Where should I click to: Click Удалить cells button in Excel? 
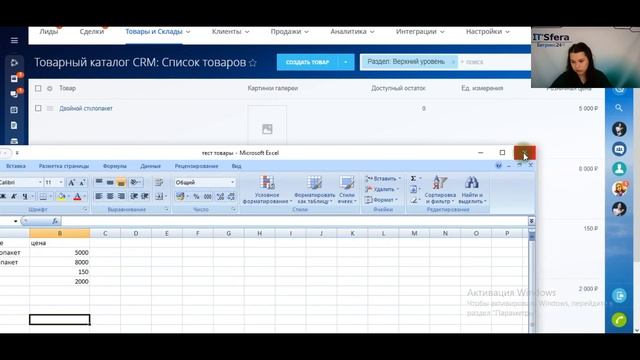tap(382, 189)
